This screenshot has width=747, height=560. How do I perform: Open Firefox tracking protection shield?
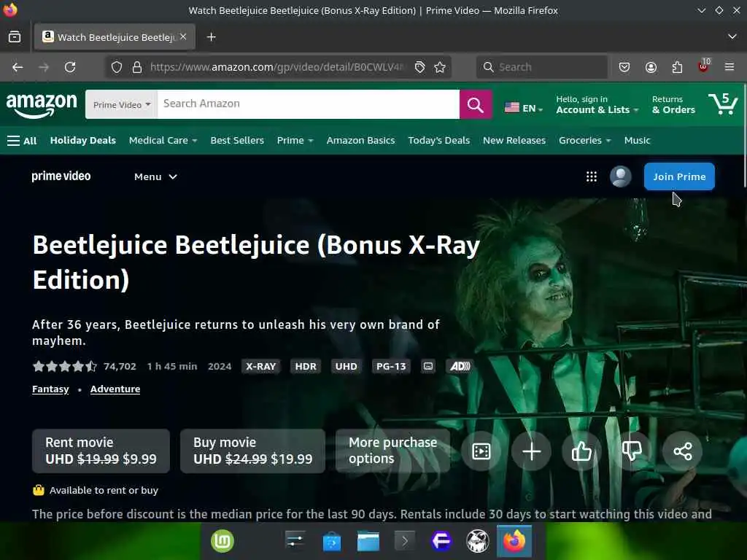point(117,67)
